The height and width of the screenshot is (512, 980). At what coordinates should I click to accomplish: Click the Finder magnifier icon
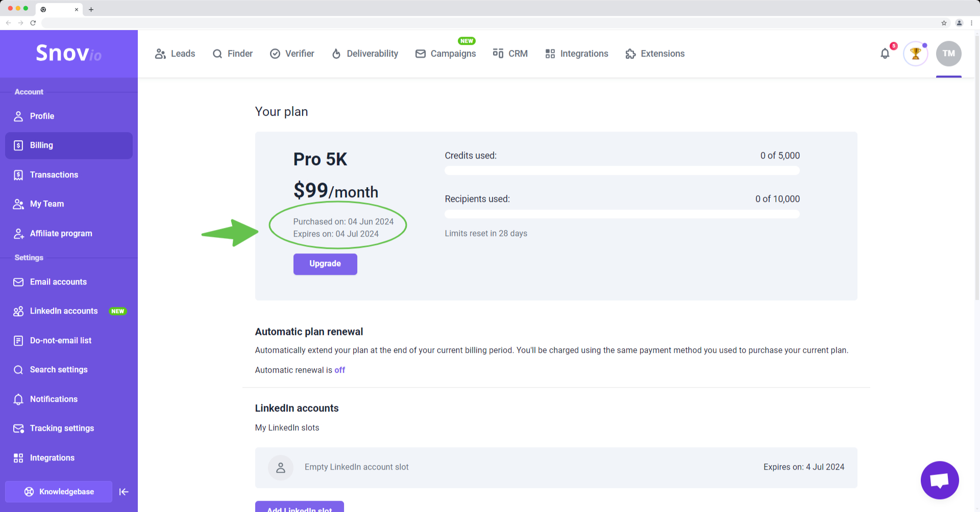point(217,54)
